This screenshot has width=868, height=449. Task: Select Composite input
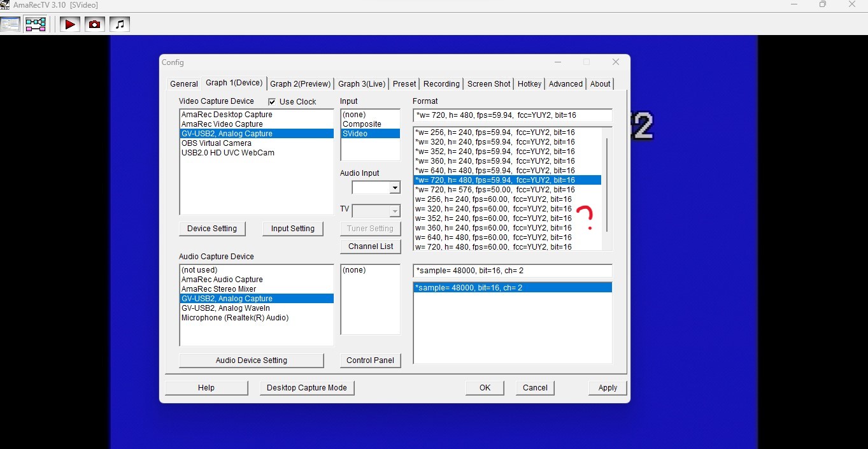[x=371, y=124]
